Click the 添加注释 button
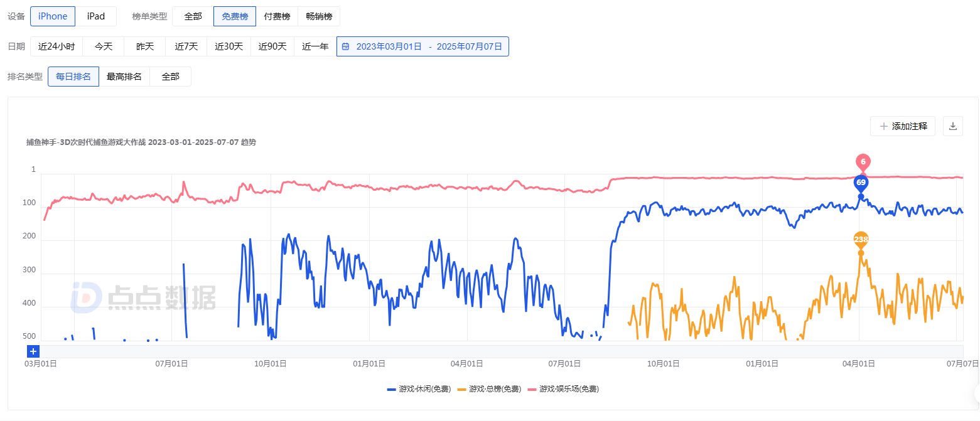Image resolution: width=980 pixels, height=421 pixels. pyautogui.click(x=903, y=126)
